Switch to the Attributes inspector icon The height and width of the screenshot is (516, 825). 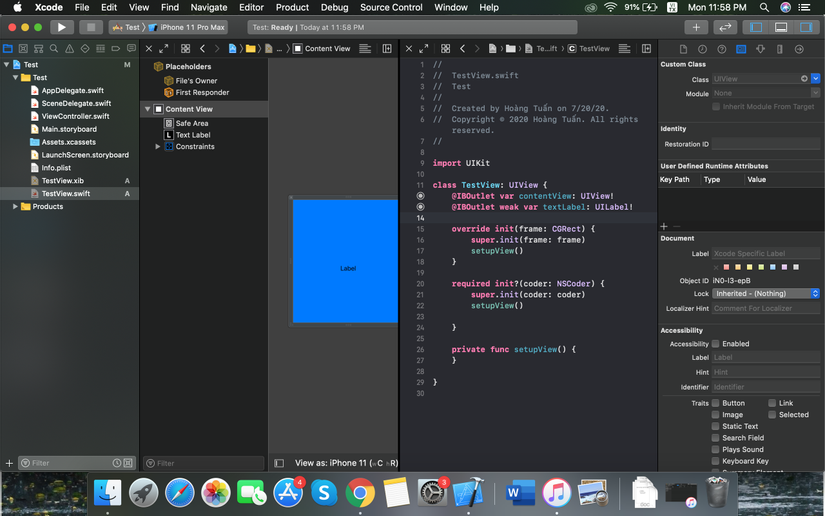tap(760, 49)
